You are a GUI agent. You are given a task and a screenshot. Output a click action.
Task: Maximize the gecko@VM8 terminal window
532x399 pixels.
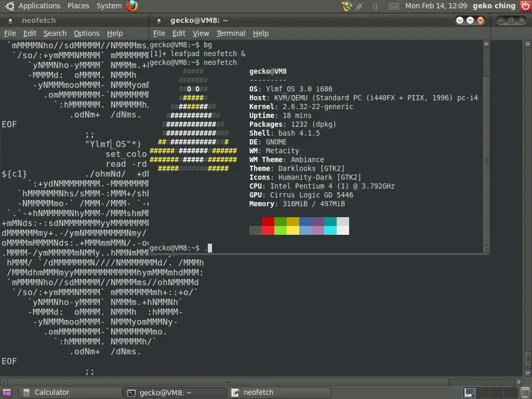pyautogui.click(x=470, y=20)
